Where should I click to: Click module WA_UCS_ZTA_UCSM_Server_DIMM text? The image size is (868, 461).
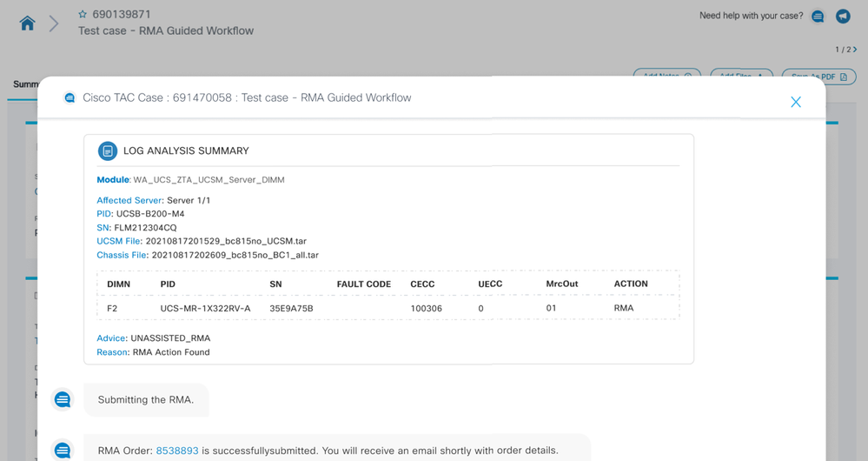pos(209,180)
